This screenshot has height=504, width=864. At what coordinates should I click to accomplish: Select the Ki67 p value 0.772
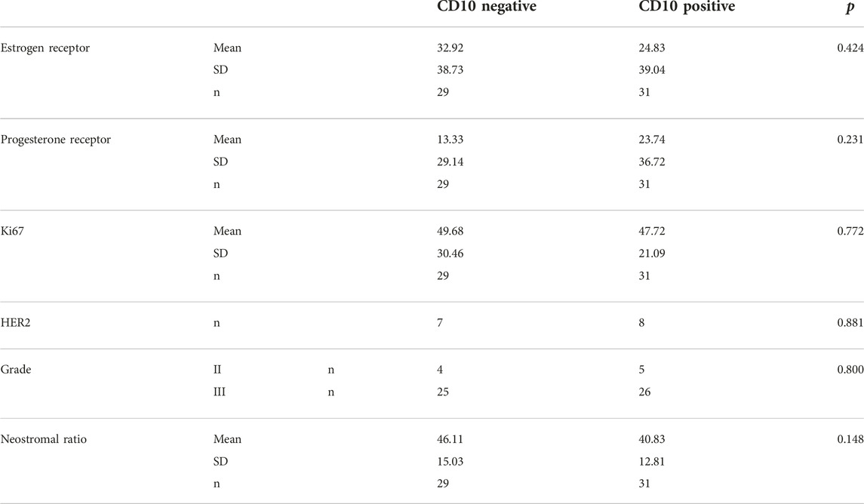click(850, 231)
